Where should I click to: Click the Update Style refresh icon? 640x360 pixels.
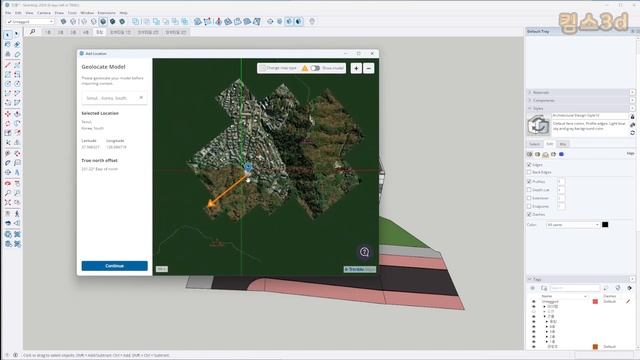point(632,133)
